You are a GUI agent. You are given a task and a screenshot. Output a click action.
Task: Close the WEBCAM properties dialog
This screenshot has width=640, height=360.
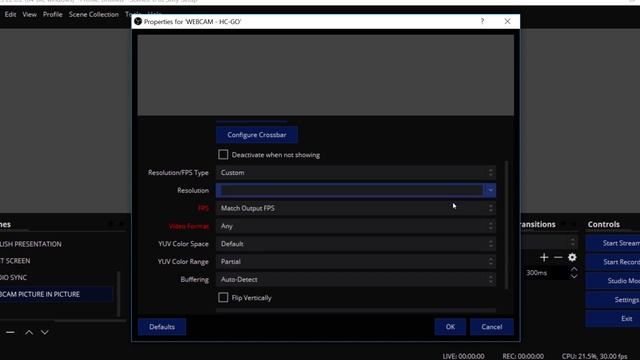click(507, 21)
